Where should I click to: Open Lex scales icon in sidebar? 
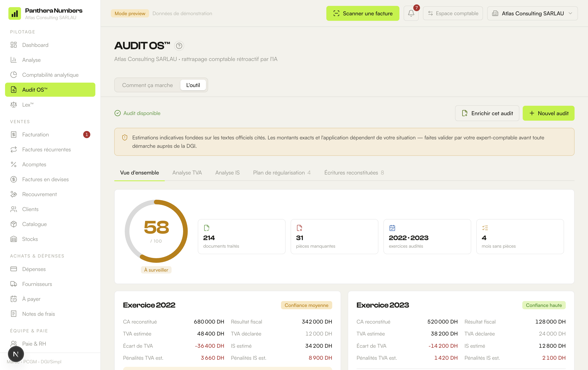[14, 105]
